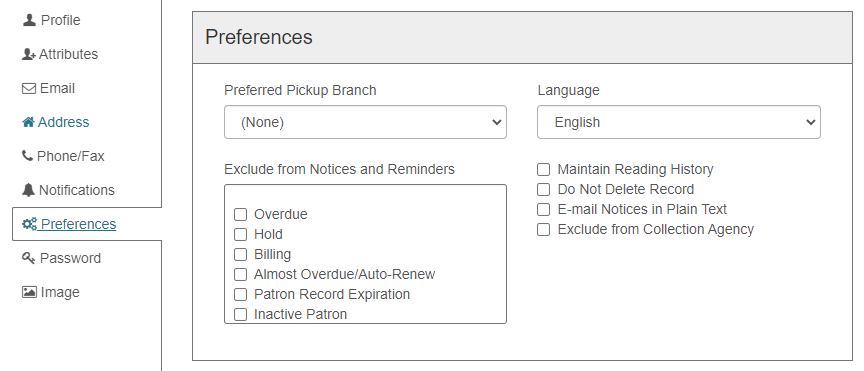Open the Preferred Pickup Branch dropdown

[365, 122]
